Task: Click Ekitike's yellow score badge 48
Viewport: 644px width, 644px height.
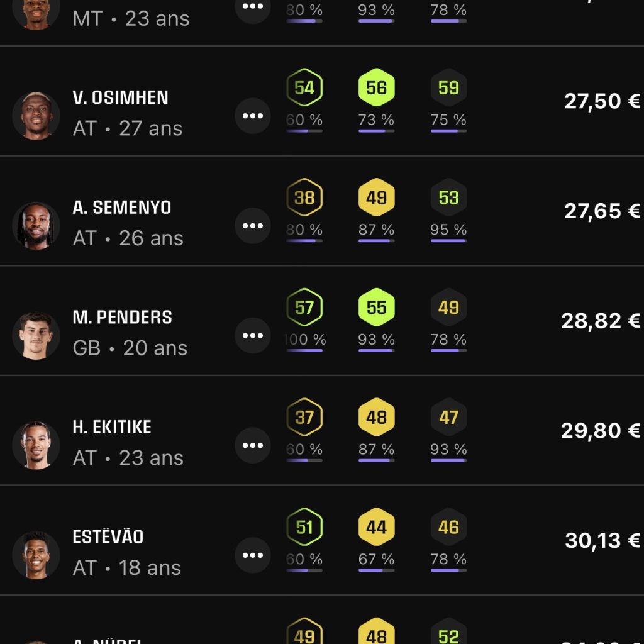Action: (376, 417)
